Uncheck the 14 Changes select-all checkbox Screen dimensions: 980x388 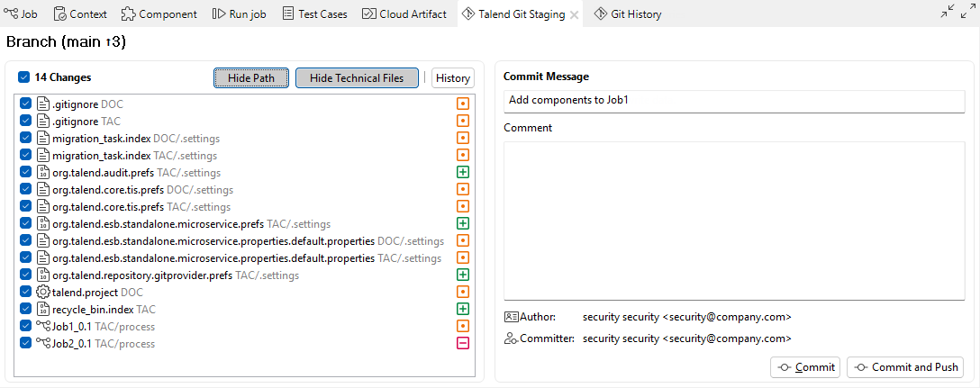(24, 77)
